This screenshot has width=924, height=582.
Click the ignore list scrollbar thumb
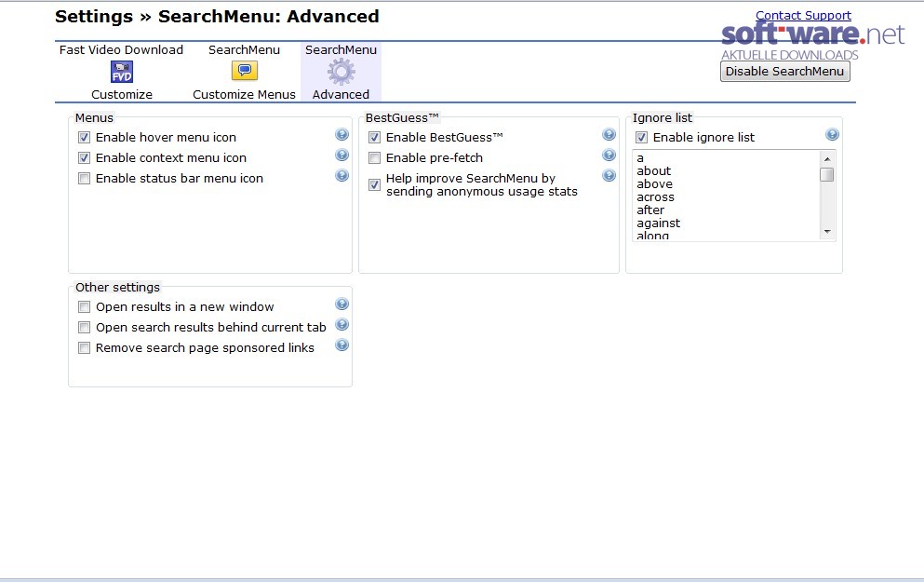[x=827, y=174]
